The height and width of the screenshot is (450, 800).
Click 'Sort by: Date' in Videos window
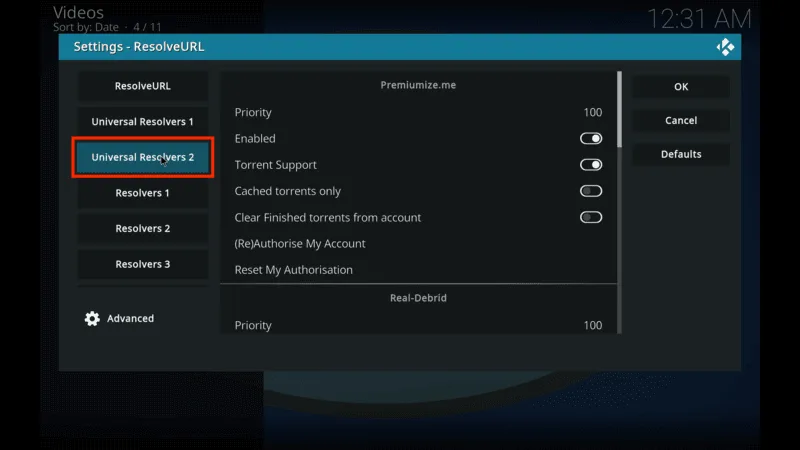point(86,27)
